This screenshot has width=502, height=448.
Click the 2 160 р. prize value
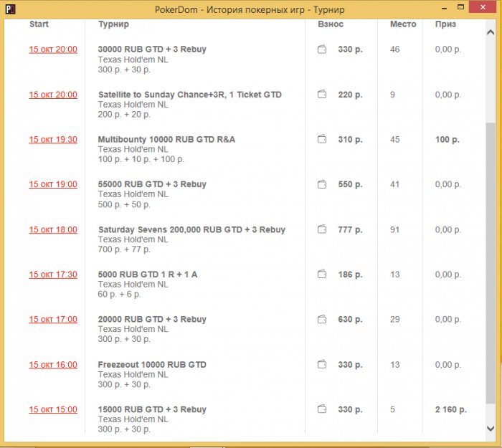[451, 409]
